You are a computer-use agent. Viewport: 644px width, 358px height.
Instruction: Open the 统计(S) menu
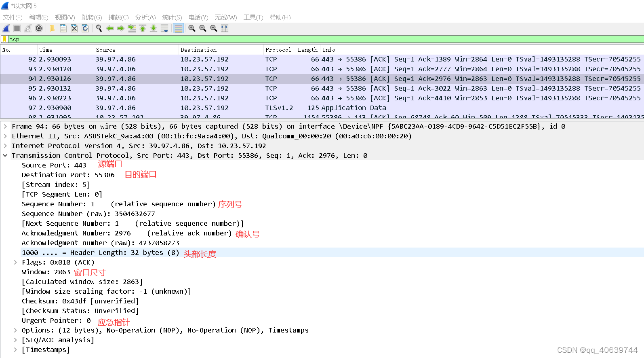pos(172,17)
